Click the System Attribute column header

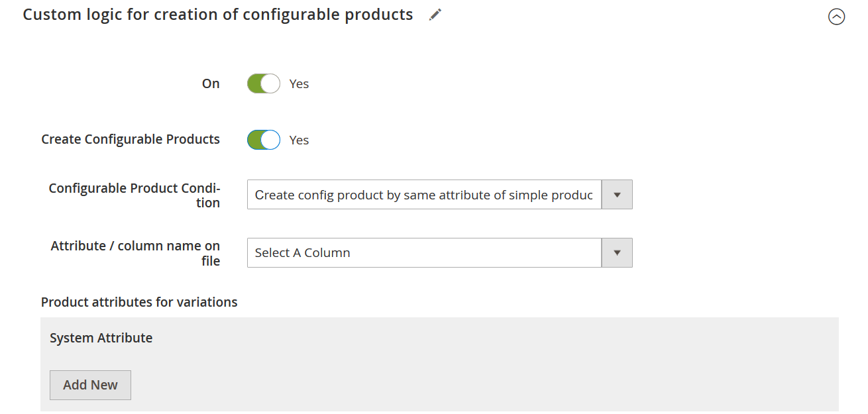(101, 338)
